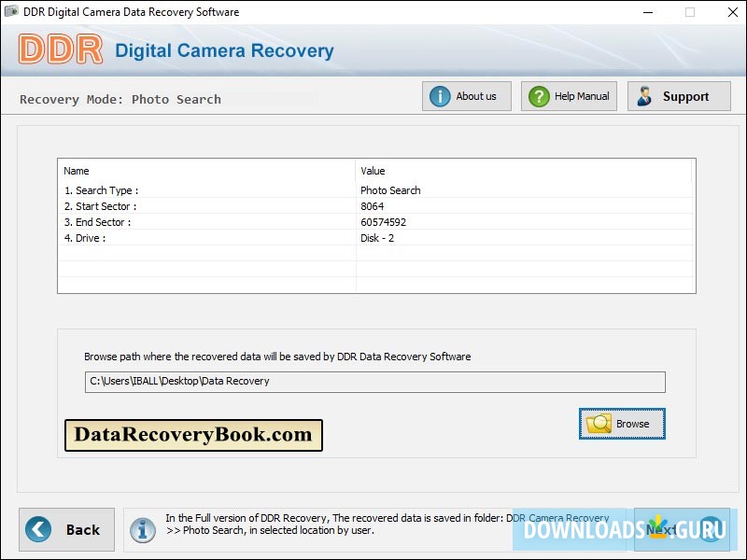Image resolution: width=747 pixels, height=560 pixels.
Task: Click the blue info icon on About us
Action: coord(439,97)
